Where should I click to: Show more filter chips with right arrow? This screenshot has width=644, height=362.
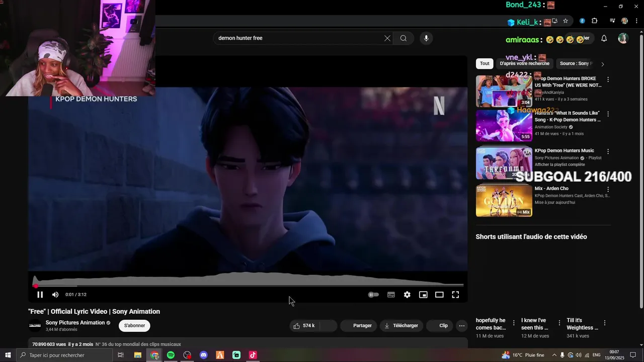click(603, 64)
